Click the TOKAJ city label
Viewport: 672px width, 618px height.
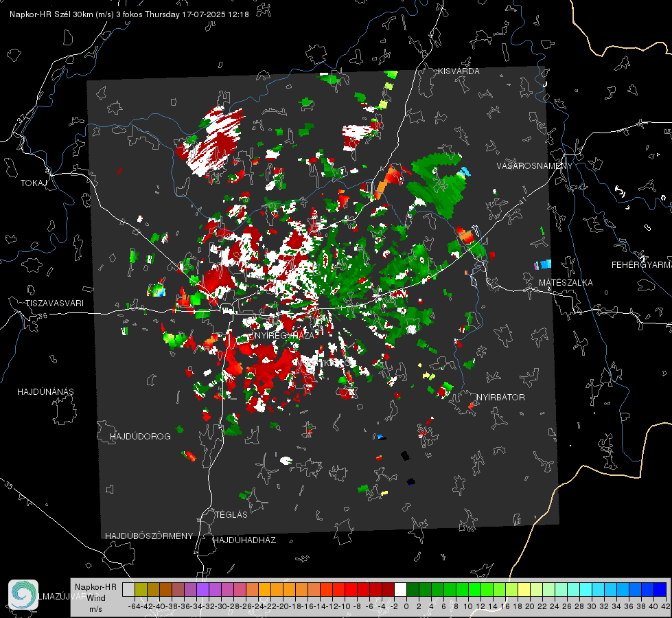click(x=34, y=183)
